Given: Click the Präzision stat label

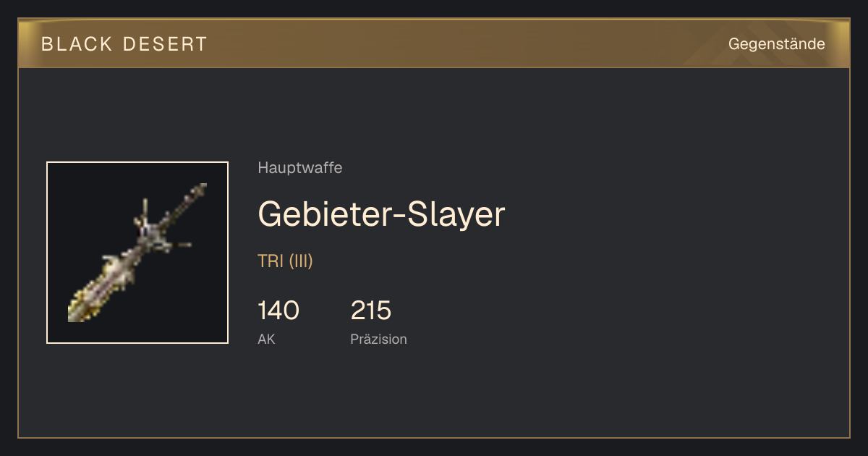Looking at the screenshot, I should (378, 339).
